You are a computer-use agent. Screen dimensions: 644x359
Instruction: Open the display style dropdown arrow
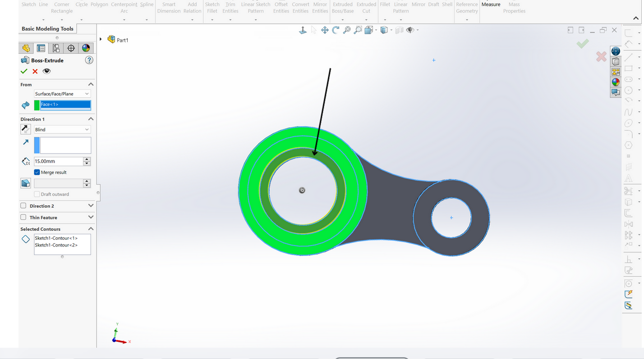point(391,30)
